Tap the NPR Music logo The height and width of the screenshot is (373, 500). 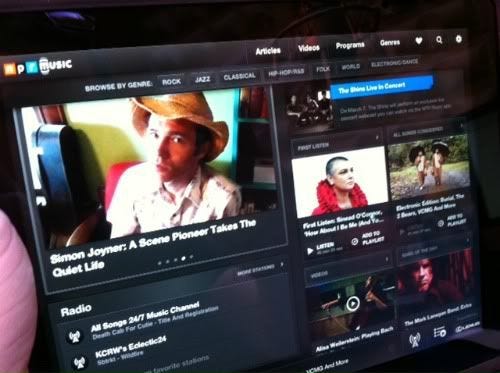point(38,66)
